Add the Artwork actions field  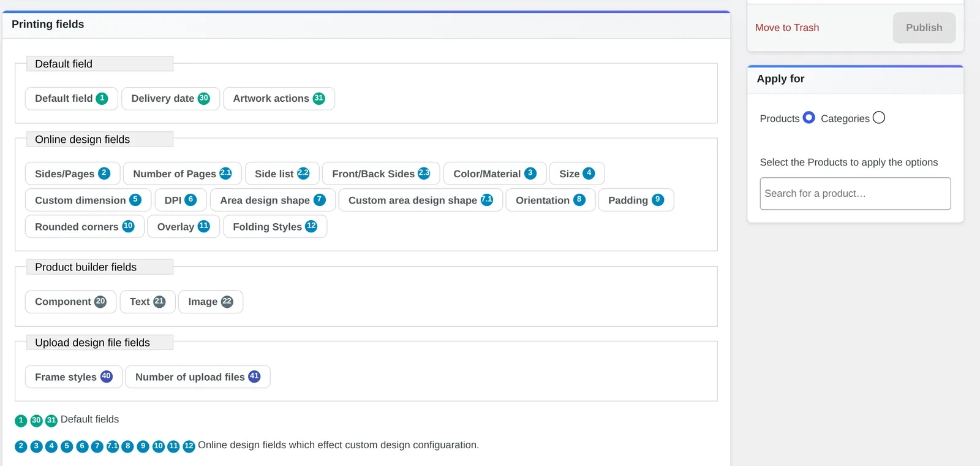tap(279, 99)
